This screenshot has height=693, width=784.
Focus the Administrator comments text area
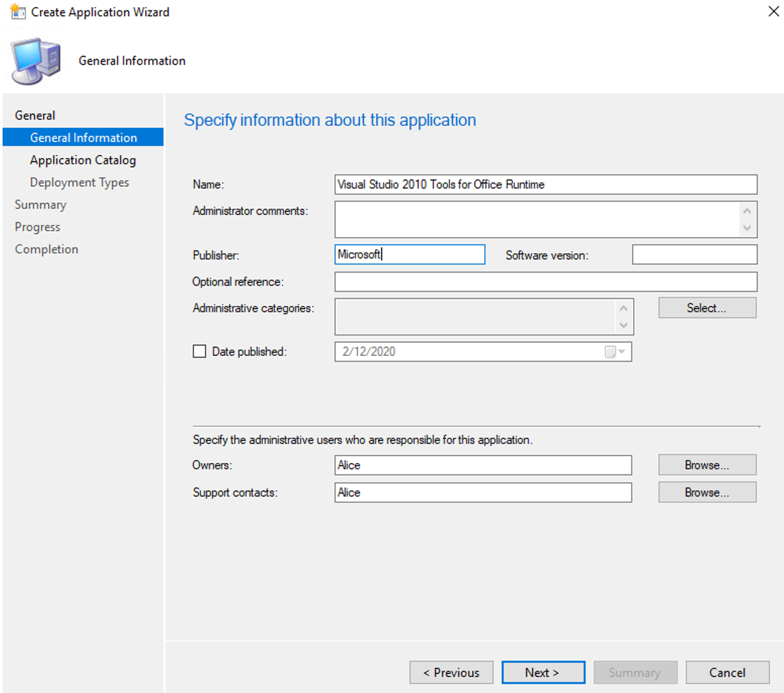(538, 219)
